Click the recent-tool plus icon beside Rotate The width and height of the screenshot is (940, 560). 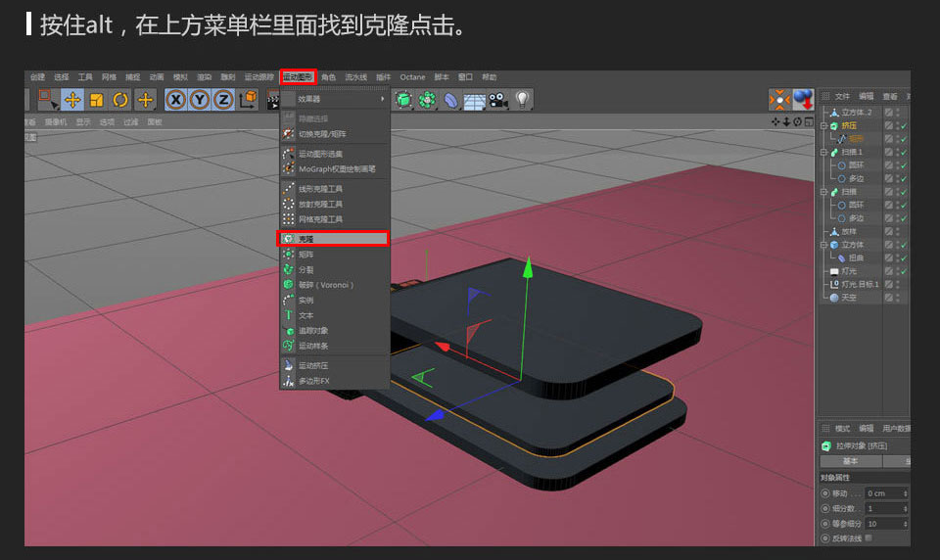(145, 100)
